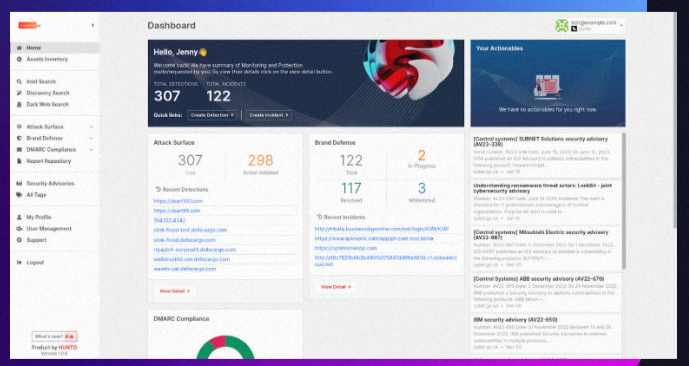The height and width of the screenshot is (366, 689).
Task: Click the Logout icon in sidebar
Action: point(19,263)
